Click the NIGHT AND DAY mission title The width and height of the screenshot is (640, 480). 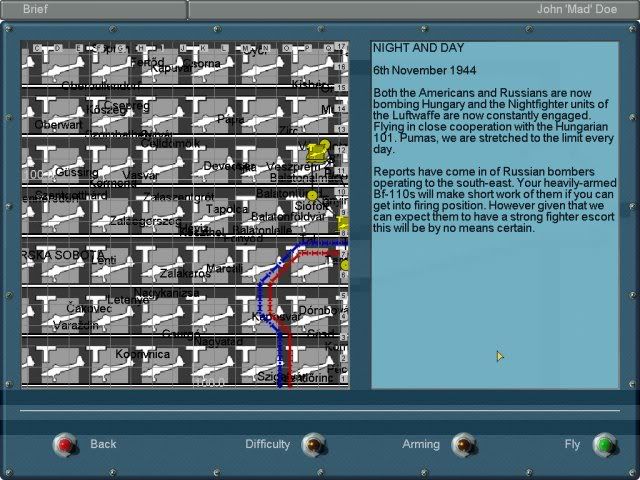click(418, 48)
